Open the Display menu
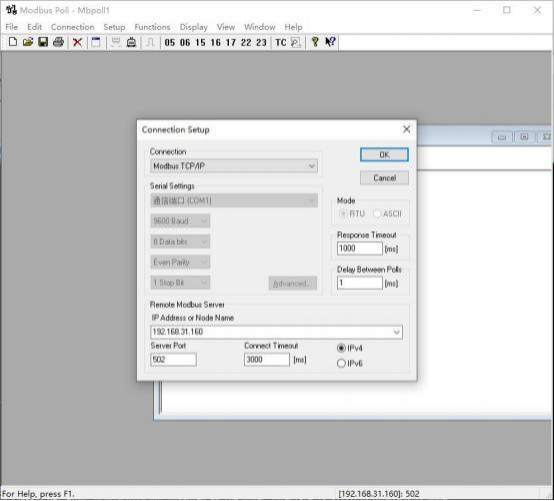 [194, 27]
